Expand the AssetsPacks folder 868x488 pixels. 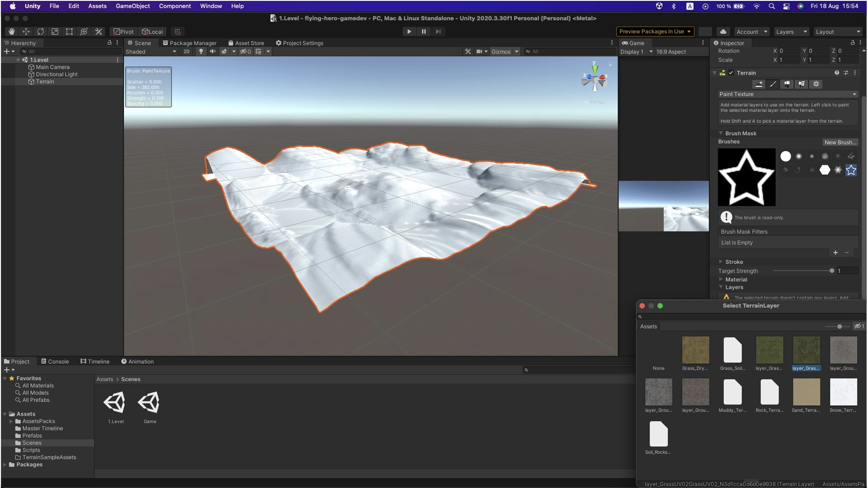[11, 421]
